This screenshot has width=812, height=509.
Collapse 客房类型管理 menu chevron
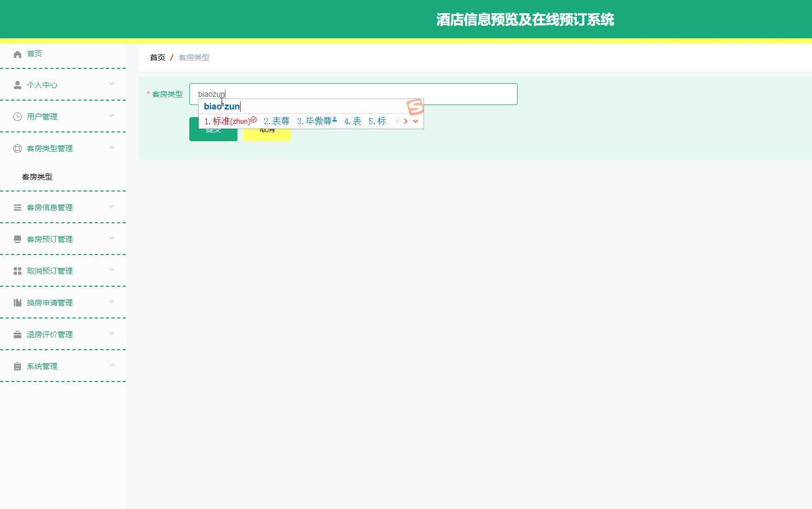tap(112, 147)
